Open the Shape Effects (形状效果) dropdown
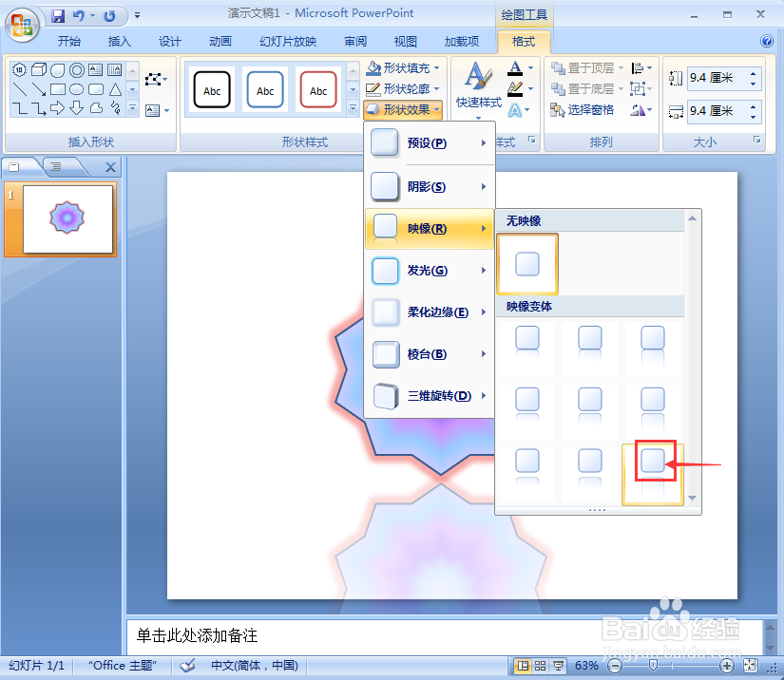This screenshot has width=784, height=680. 403,109
